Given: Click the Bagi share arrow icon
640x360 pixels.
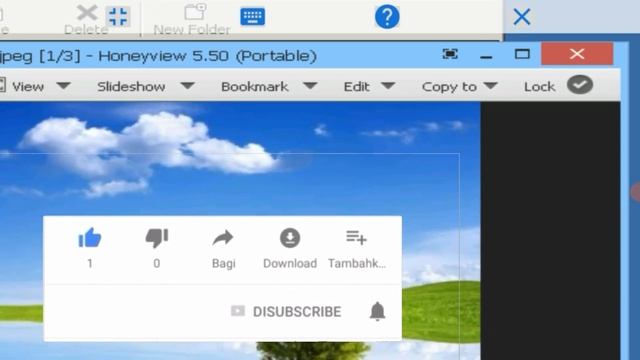Looking at the screenshot, I should [223, 238].
